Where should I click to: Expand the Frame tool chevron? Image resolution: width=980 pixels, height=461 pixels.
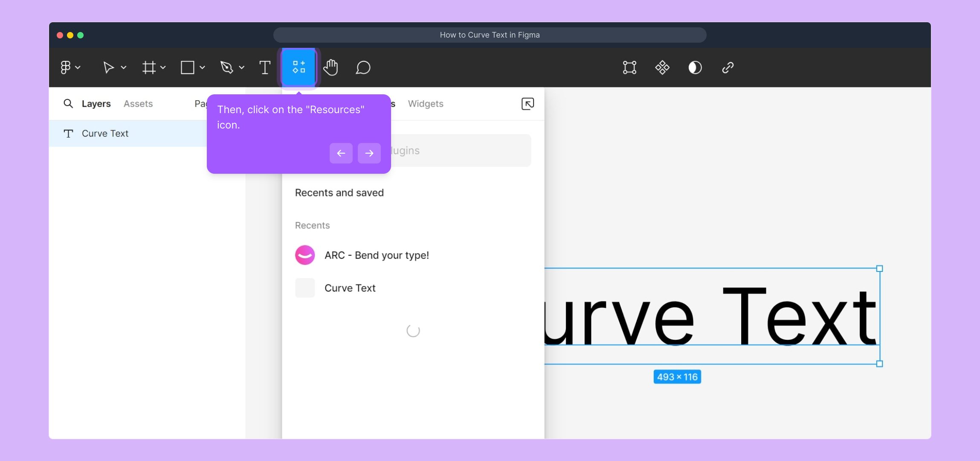[x=163, y=67]
